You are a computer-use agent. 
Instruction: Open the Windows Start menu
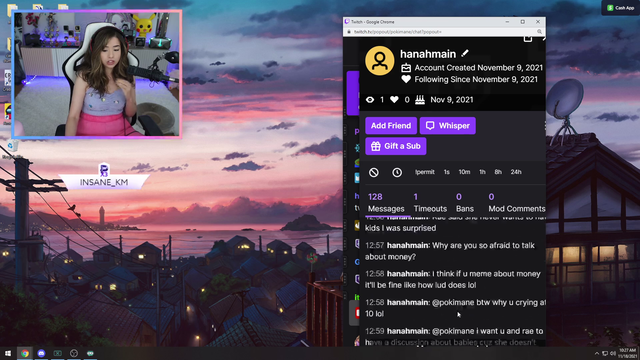tap(8, 353)
